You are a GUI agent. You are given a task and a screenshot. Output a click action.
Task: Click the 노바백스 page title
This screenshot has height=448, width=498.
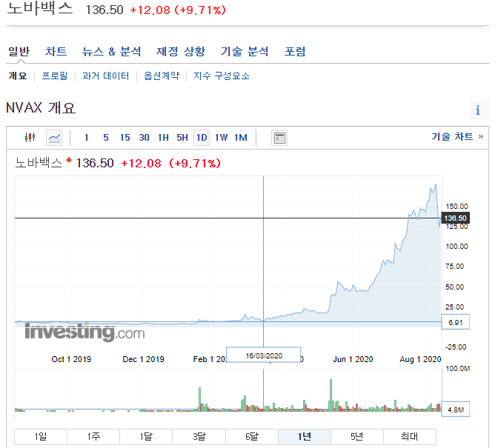tap(40, 8)
